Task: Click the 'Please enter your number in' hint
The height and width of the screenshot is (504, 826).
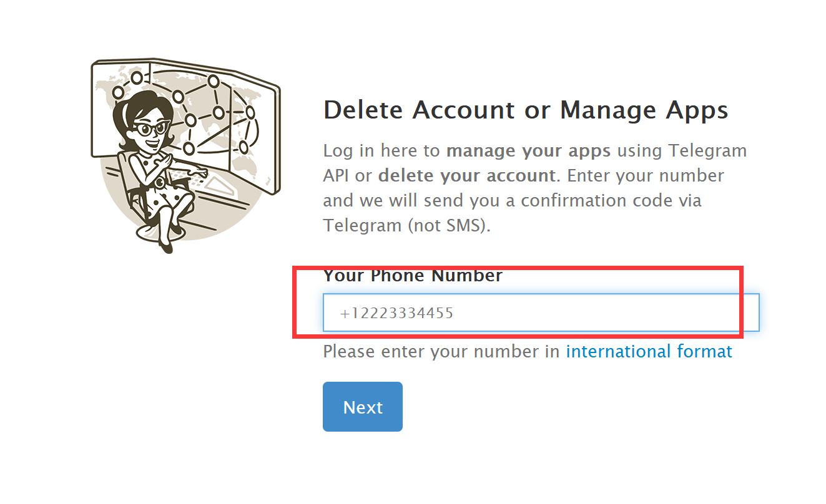Action: (x=441, y=352)
